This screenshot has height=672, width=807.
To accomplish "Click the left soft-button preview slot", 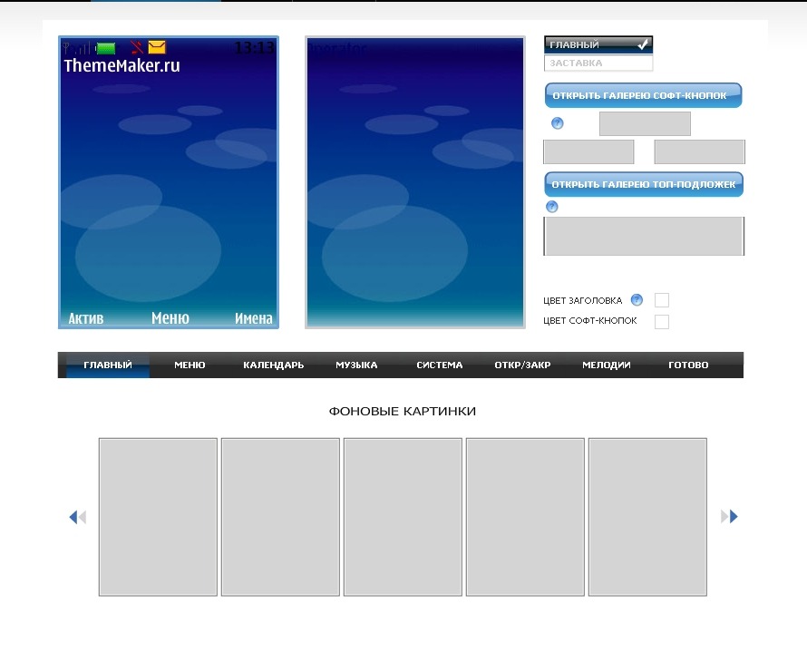I will (588, 152).
